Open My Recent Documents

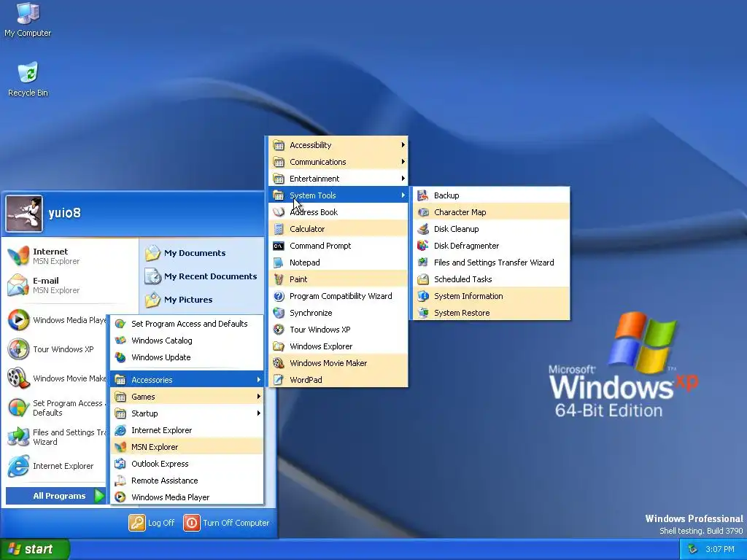click(202, 276)
